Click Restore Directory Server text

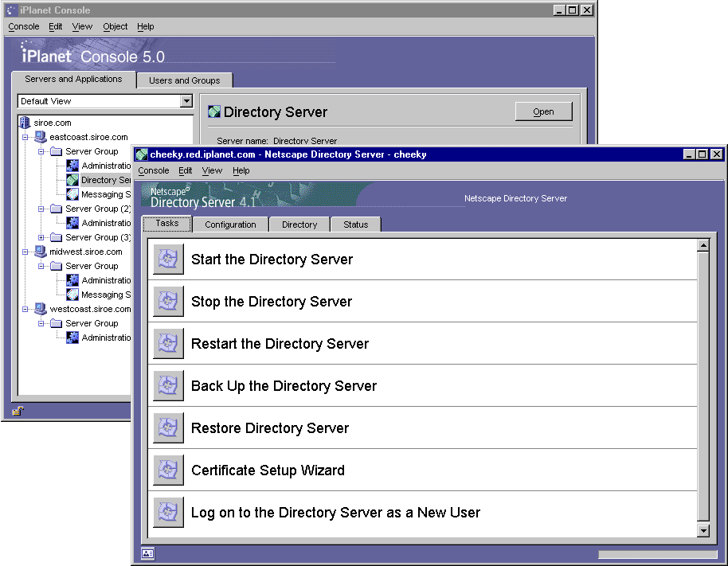[x=270, y=427]
